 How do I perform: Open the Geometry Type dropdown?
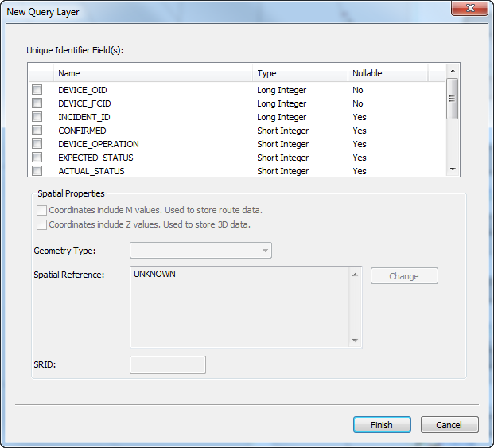click(x=200, y=251)
